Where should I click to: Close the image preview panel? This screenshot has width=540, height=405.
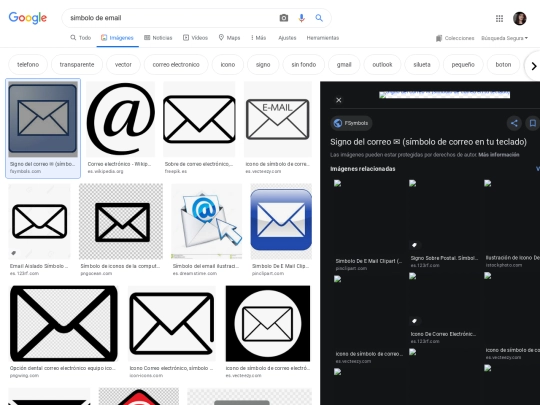pyautogui.click(x=339, y=100)
